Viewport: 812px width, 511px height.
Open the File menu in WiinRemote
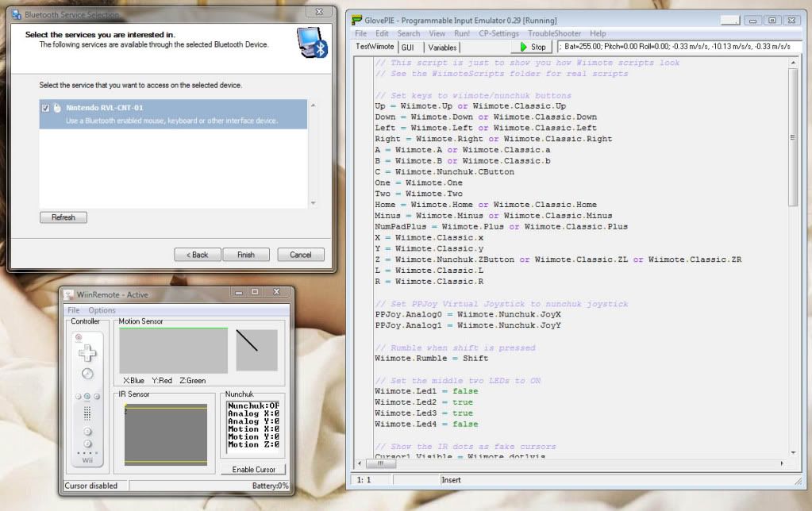click(x=74, y=310)
